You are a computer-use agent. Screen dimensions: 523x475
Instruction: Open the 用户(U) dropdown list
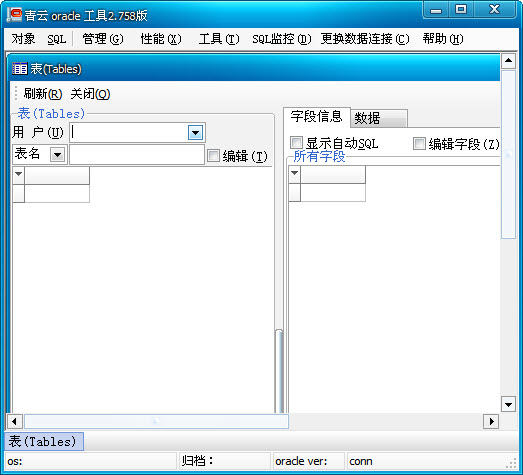195,133
